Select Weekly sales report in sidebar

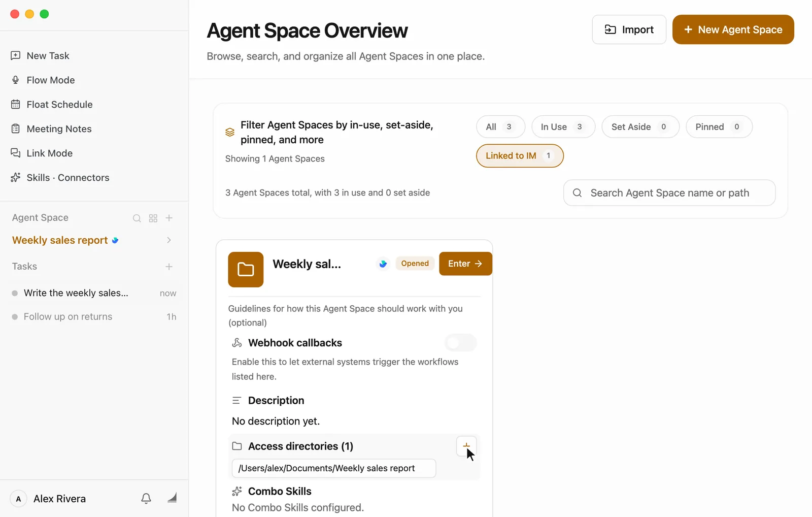click(x=60, y=240)
